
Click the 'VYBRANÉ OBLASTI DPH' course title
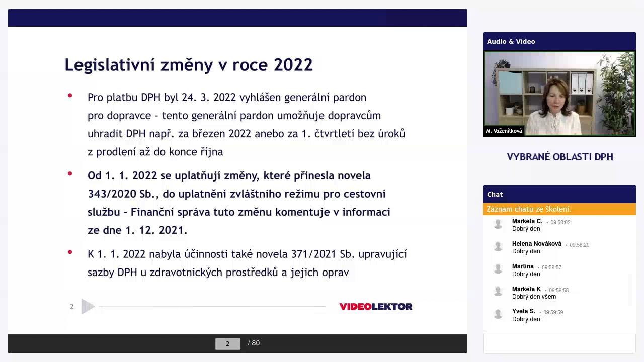(560, 157)
